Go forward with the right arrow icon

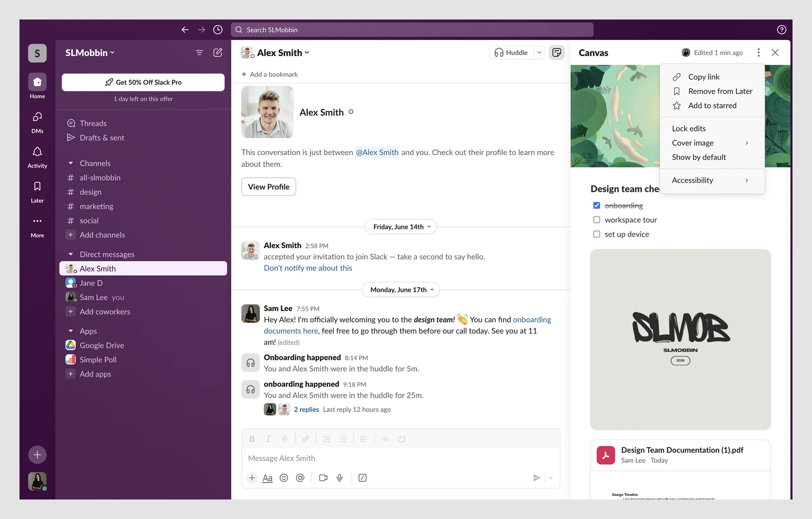click(201, 30)
